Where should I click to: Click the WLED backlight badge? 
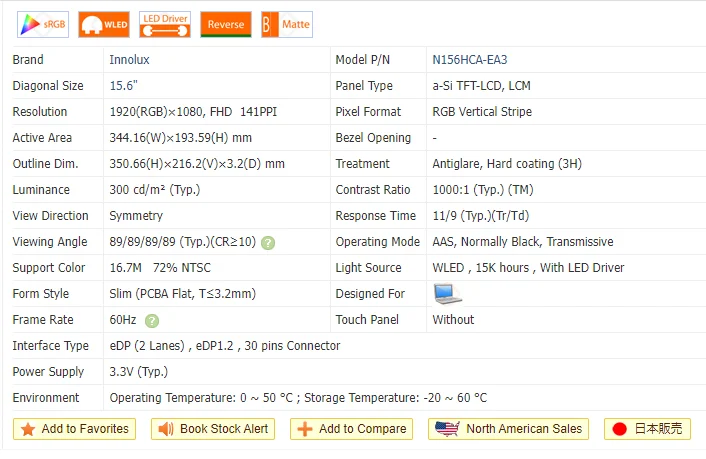tap(104, 24)
